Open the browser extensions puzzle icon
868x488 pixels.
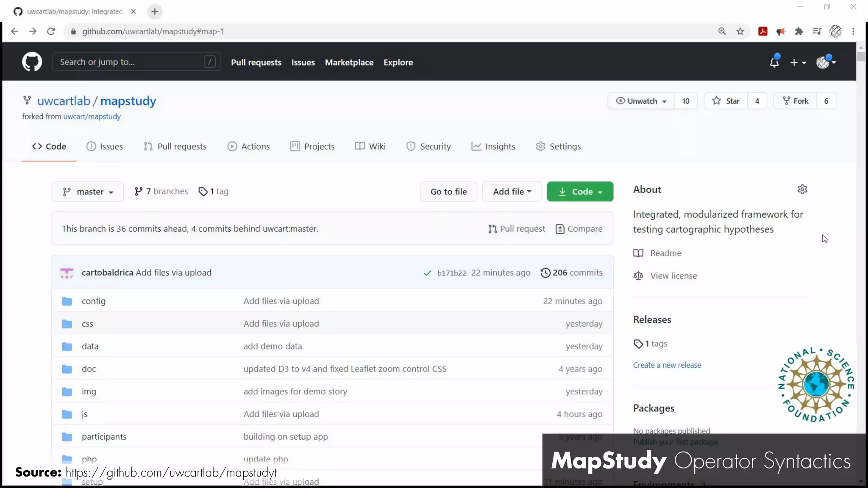[799, 31]
